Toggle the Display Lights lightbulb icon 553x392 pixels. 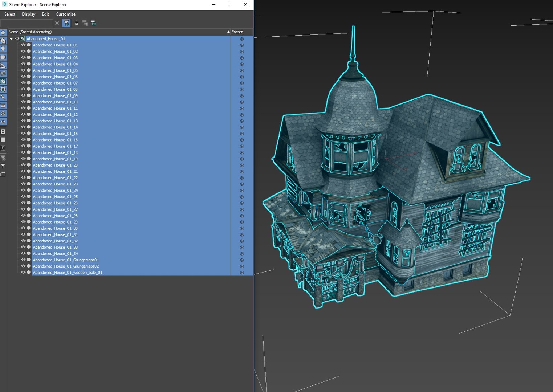[x=3, y=49]
